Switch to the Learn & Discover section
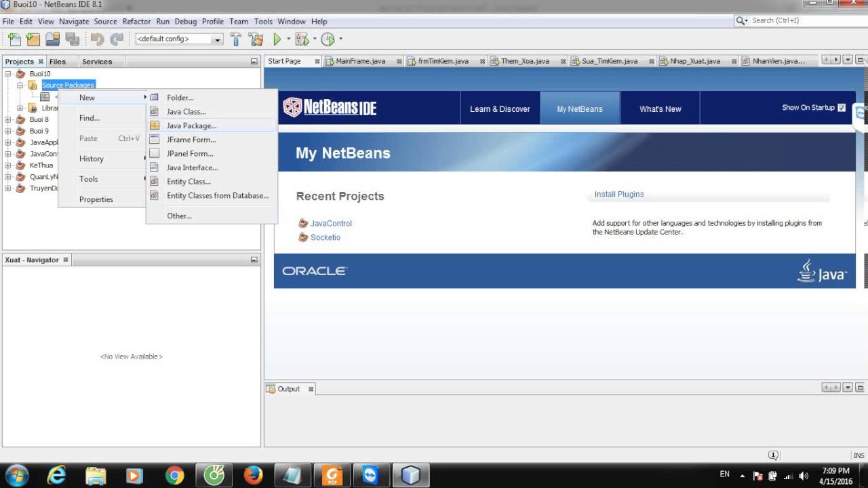The height and width of the screenshot is (488, 868). click(500, 108)
